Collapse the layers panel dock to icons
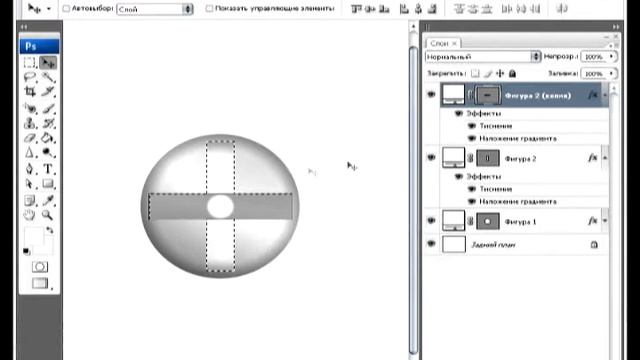Viewport: 640px width, 360px height. click(x=616, y=27)
